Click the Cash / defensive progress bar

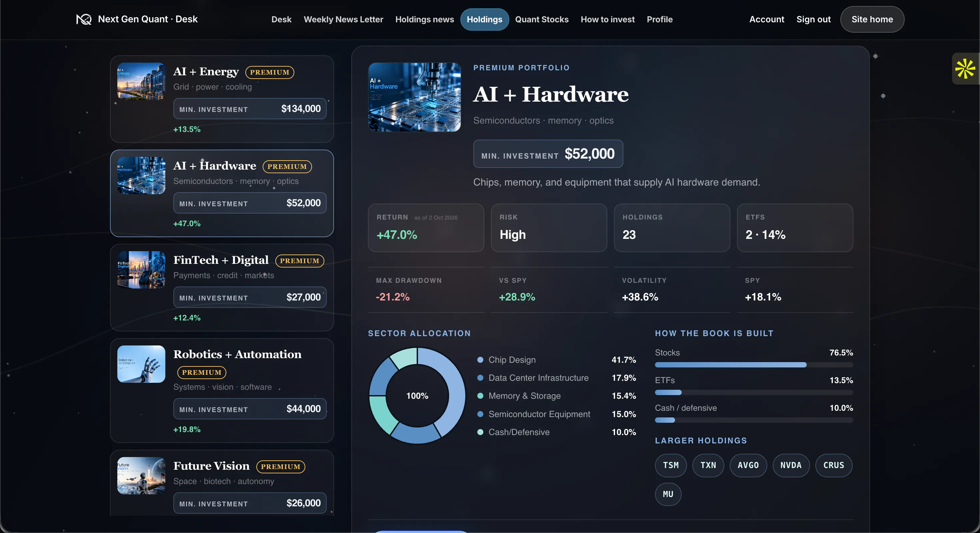(754, 420)
